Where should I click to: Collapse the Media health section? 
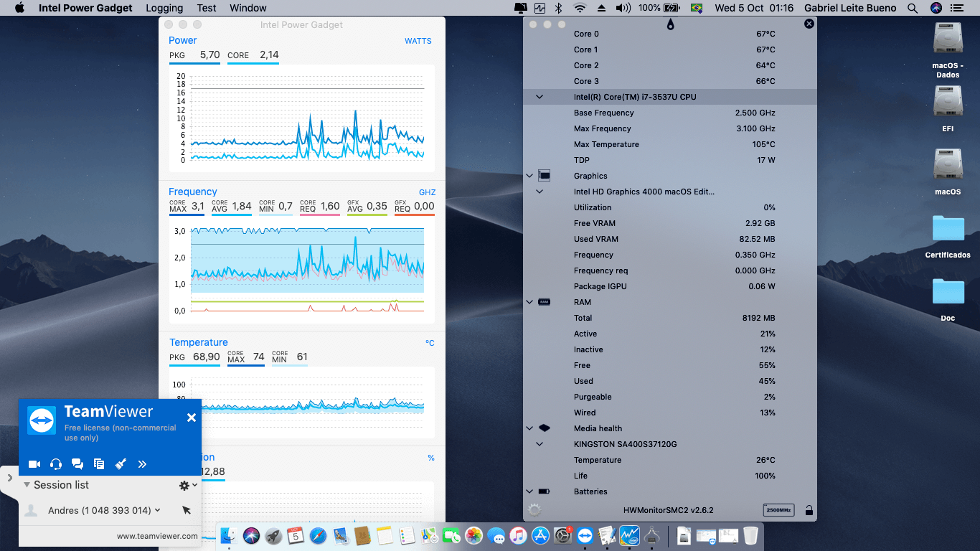tap(529, 428)
